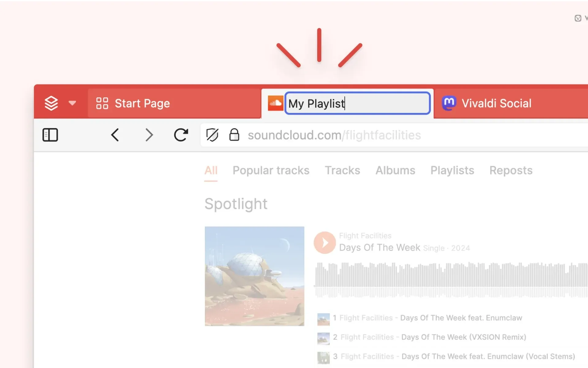Play Days Of The Week single

[x=325, y=243]
